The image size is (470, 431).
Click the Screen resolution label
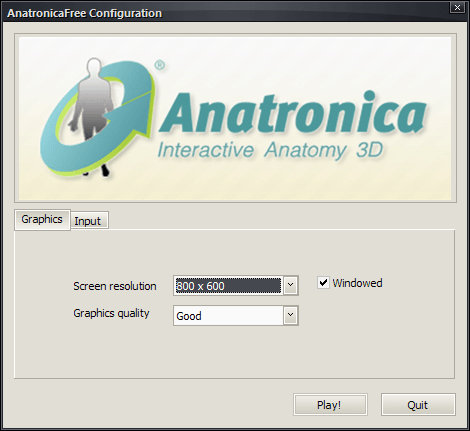click(x=115, y=286)
